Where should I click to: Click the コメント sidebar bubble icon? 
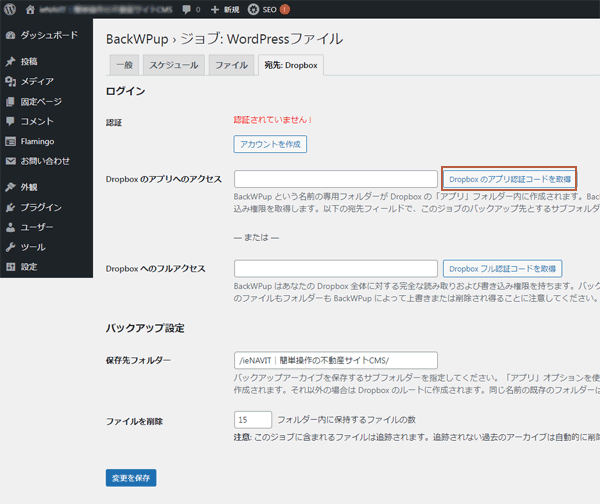coord(11,121)
